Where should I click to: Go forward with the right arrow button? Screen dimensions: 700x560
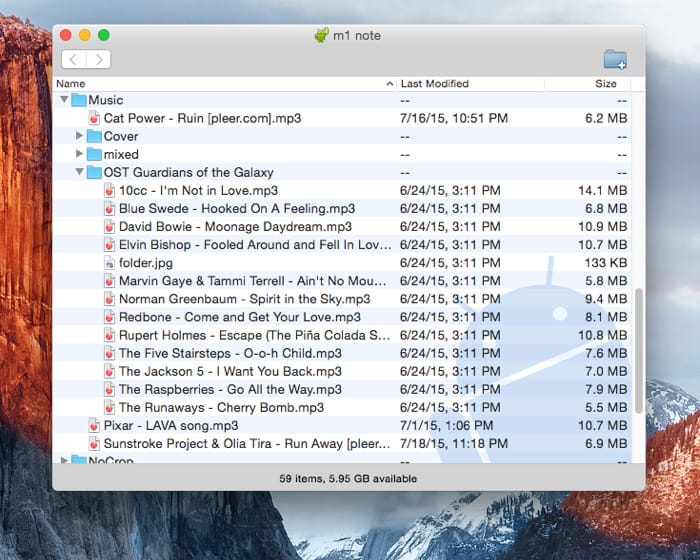[x=99, y=59]
